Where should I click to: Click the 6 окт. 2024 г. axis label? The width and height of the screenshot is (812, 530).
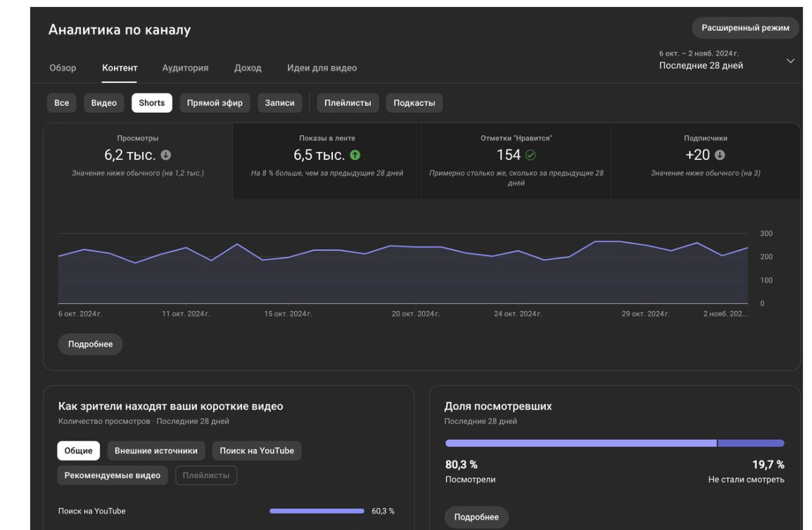click(x=80, y=314)
